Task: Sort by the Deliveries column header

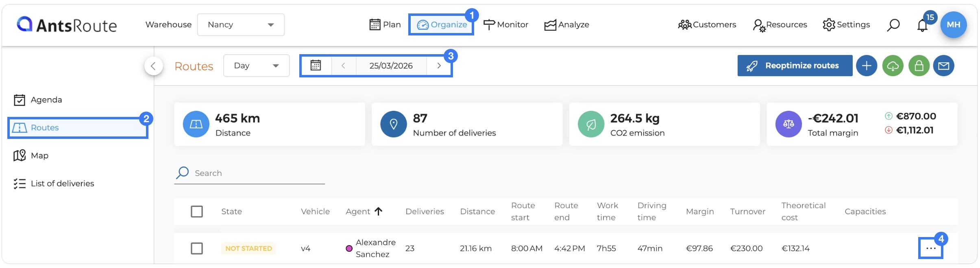Action: 425,211
